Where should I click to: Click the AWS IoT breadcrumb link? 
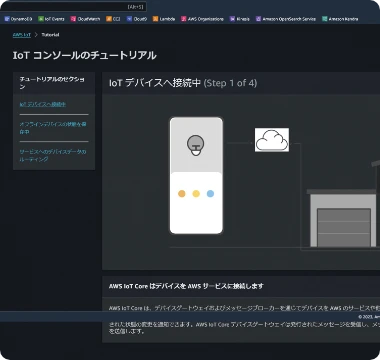tap(22, 35)
